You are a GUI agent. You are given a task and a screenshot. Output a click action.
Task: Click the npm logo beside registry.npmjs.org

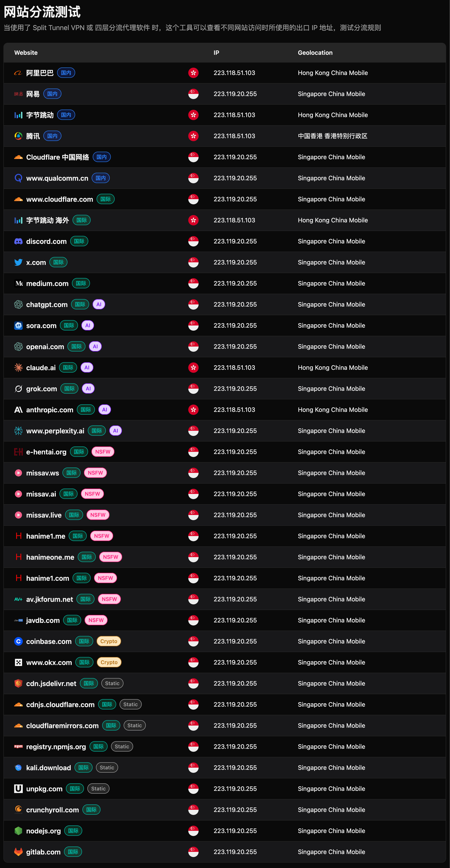coord(18,746)
